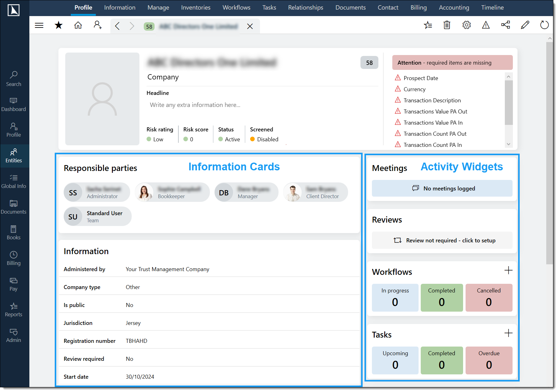Open the settings gear icon
The width and height of the screenshot is (558, 392).
(x=466, y=25)
